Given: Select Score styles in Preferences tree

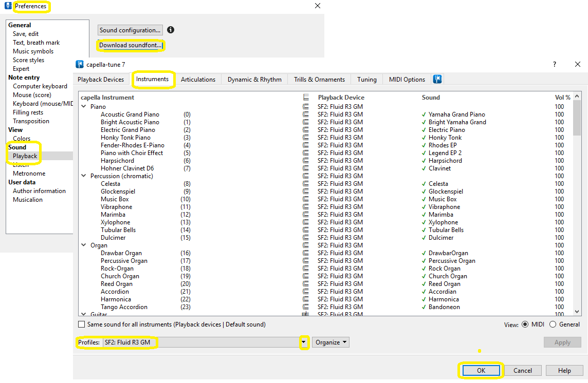Looking at the screenshot, I should coord(28,60).
